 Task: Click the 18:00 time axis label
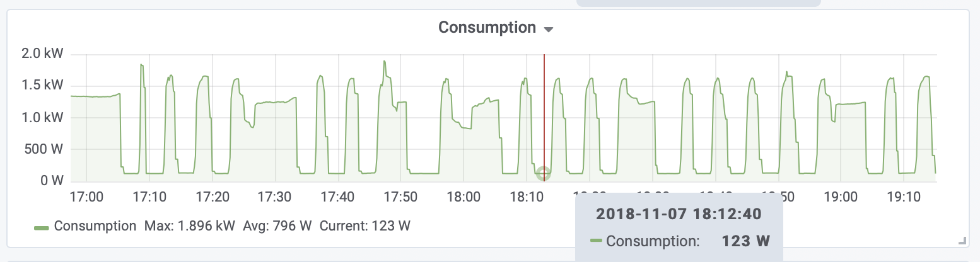pyautogui.click(x=463, y=198)
